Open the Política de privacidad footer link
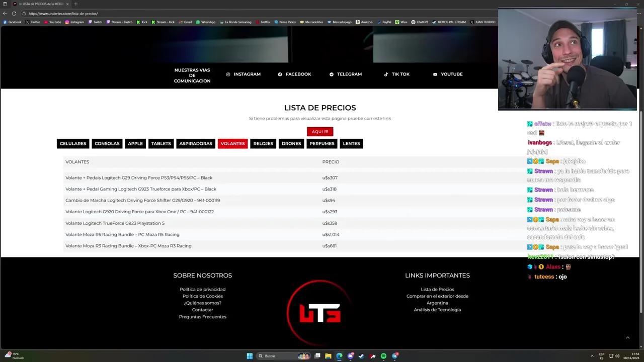The height and width of the screenshot is (362, 644). pos(203,290)
